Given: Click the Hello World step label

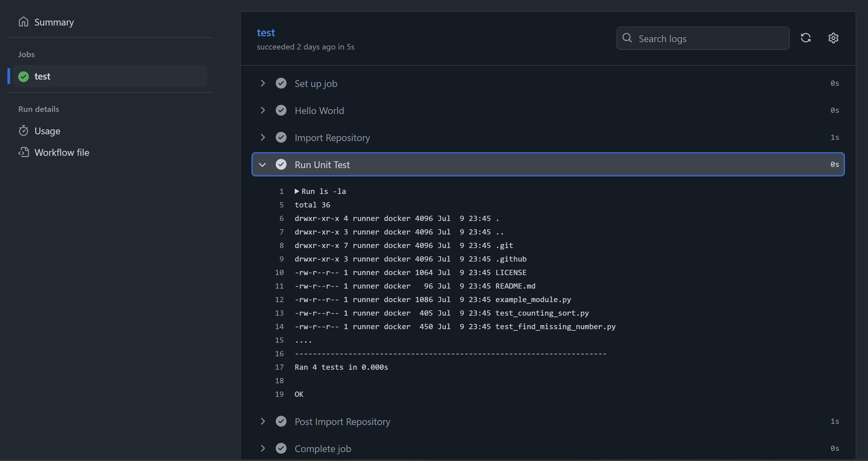Looking at the screenshot, I should click(x=319, y=111).
